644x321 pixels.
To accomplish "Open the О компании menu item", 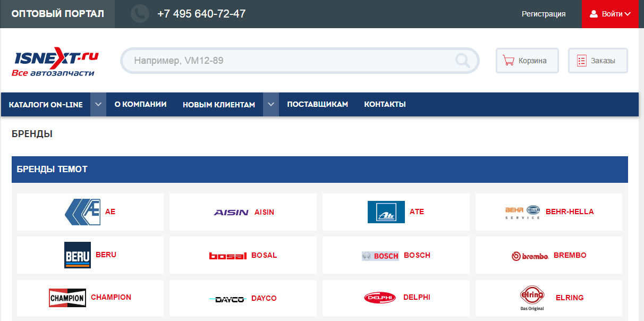I will [141, 104].
